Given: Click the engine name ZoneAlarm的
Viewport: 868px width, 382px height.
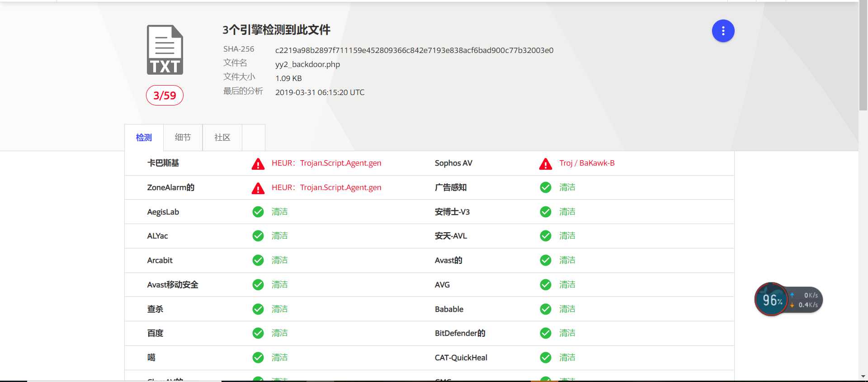Looking at the screenshot, I should 170,187.
